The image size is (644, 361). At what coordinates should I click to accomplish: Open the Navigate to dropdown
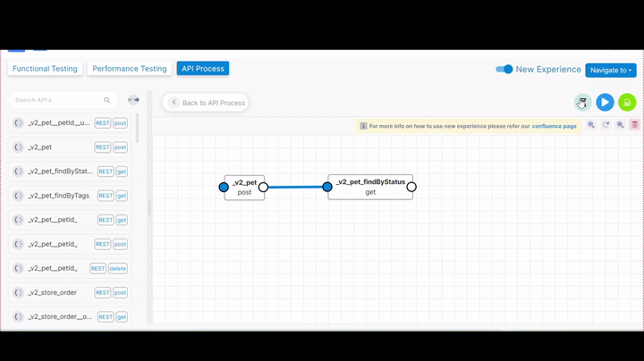point(611,70)
